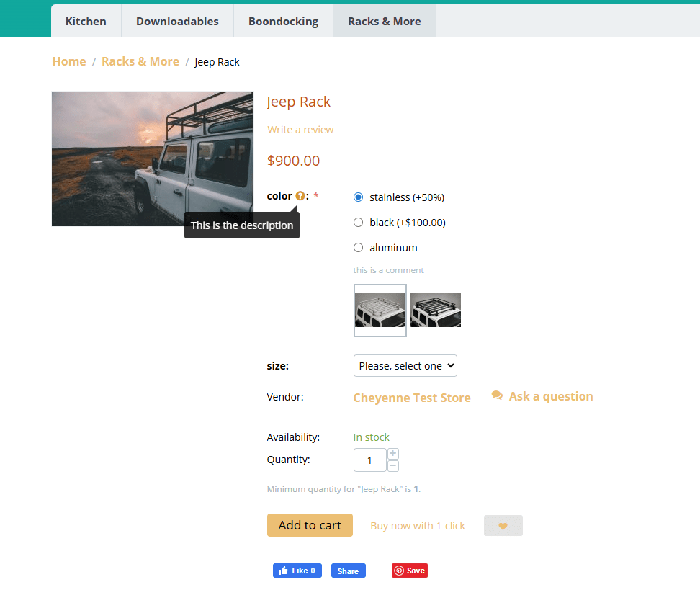Screen dimensions: 700x590
Task: Open the Write a review link
Action: coord(300,130)
